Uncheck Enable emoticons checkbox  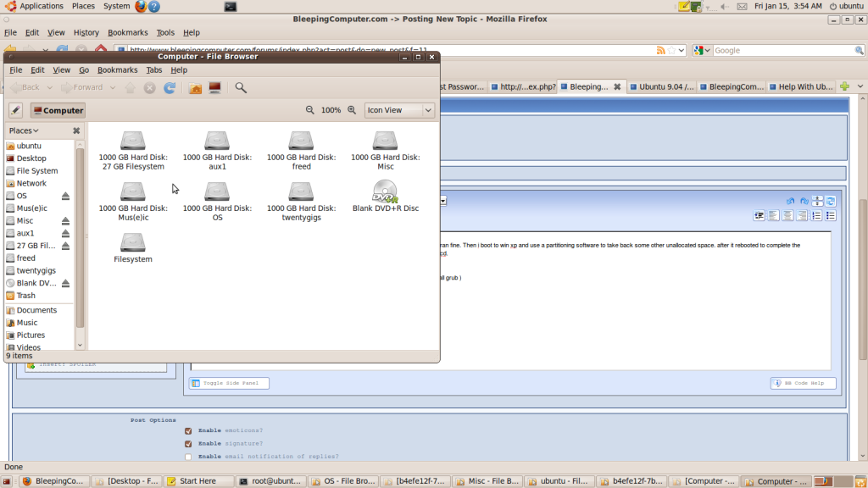(x=188, y=430)
